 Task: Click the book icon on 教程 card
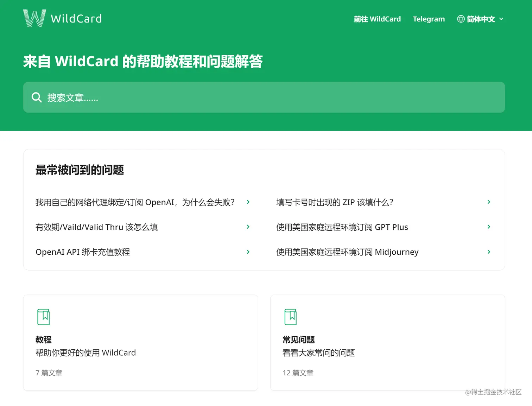click(44, 317)
